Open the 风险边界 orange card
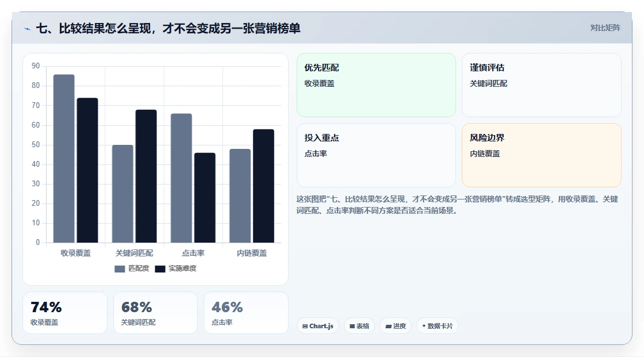The image size is (644, 357). click(x=541, y=155)
